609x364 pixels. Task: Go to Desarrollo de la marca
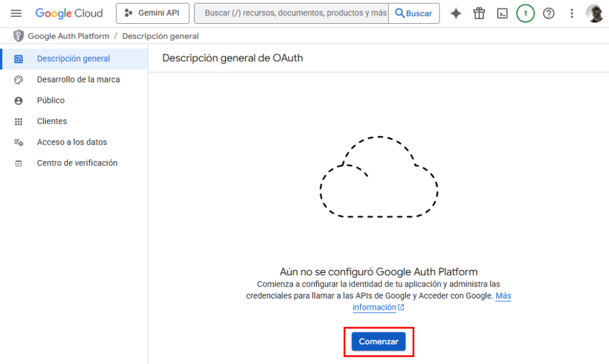78,80
